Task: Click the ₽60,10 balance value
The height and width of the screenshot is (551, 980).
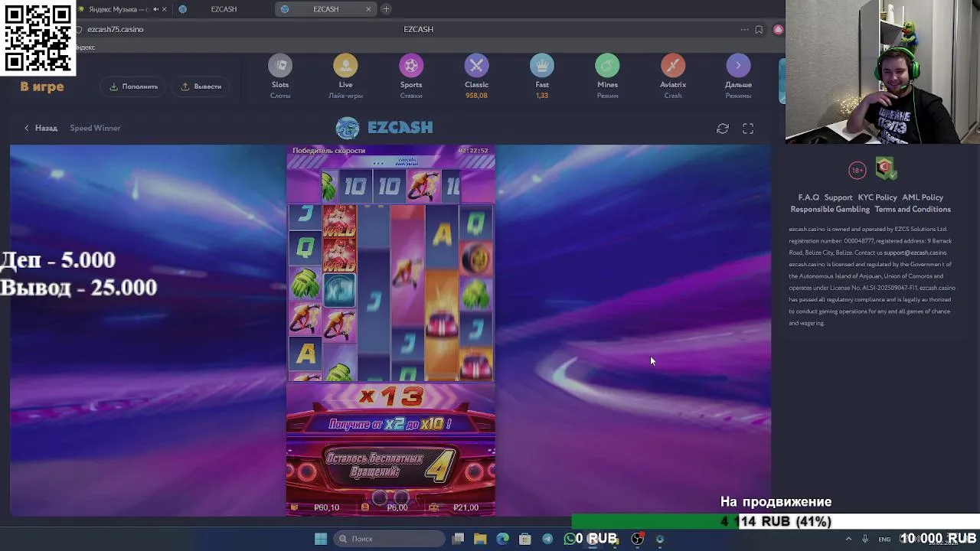Action: pos(326,507)
